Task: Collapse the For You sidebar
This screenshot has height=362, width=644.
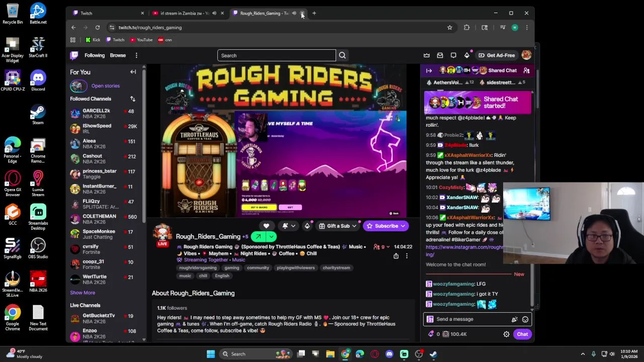Action: click(133, 72)
